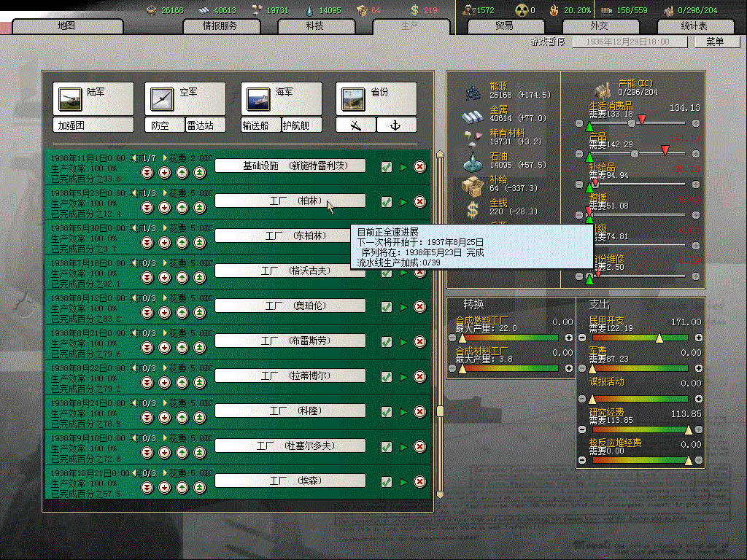Cancel the 工厂 (柏林) order with red X
Viewport: 747px width, 560px height.
(419, 202)
